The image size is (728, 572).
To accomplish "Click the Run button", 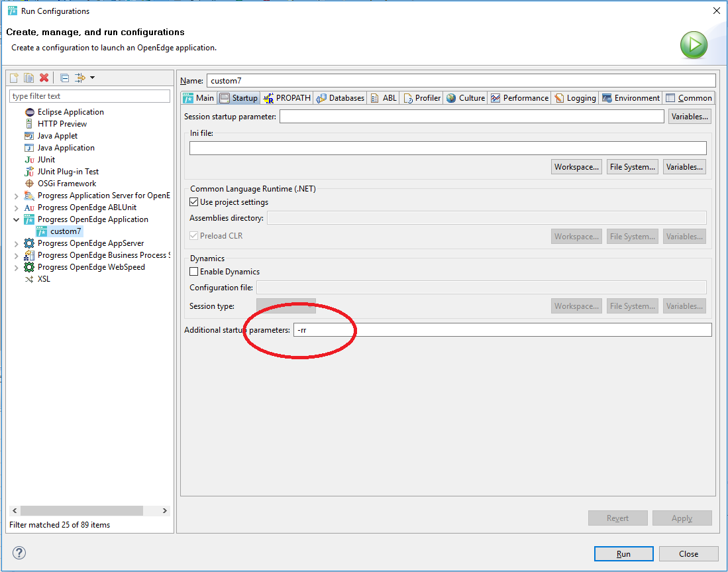I will [x=623, y=554].
